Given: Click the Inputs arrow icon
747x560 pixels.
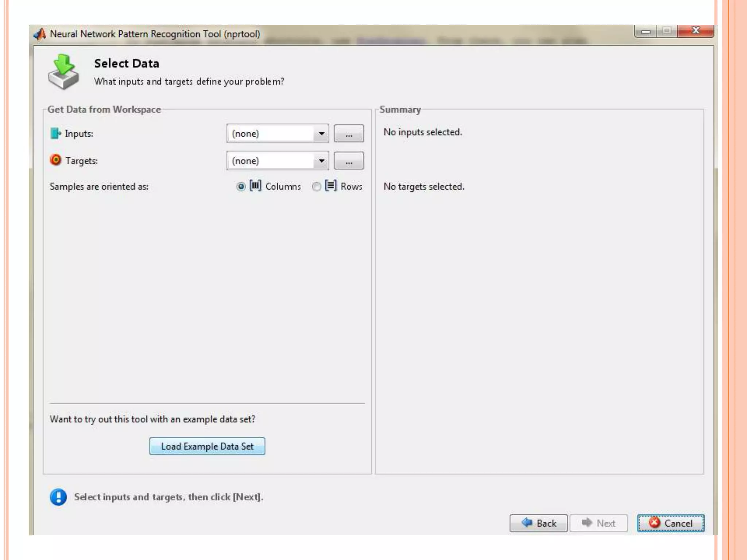Looking at the screenshot, I should coord(55,133).
